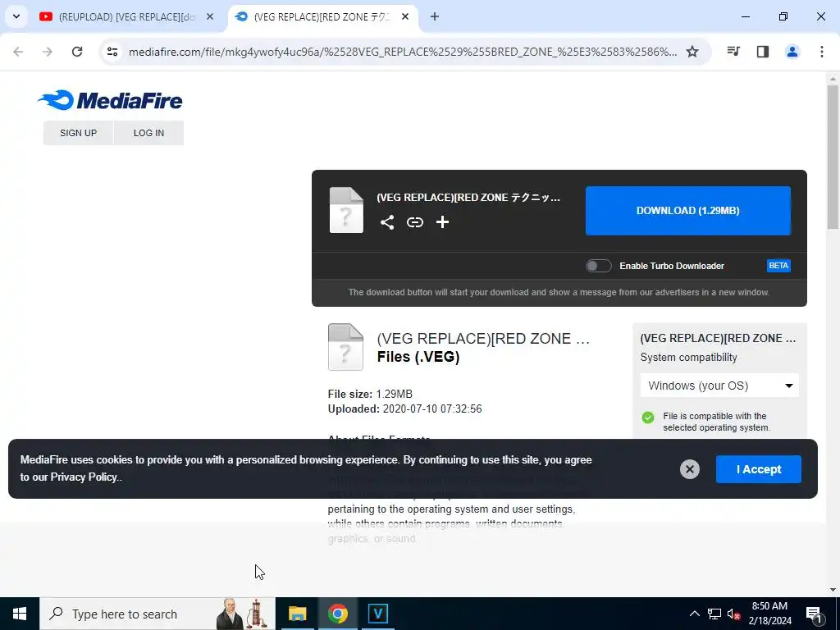Select the MediaFire VEG REPLACE tab
This screenshot has width=840, height=630.
pos(322,16)
